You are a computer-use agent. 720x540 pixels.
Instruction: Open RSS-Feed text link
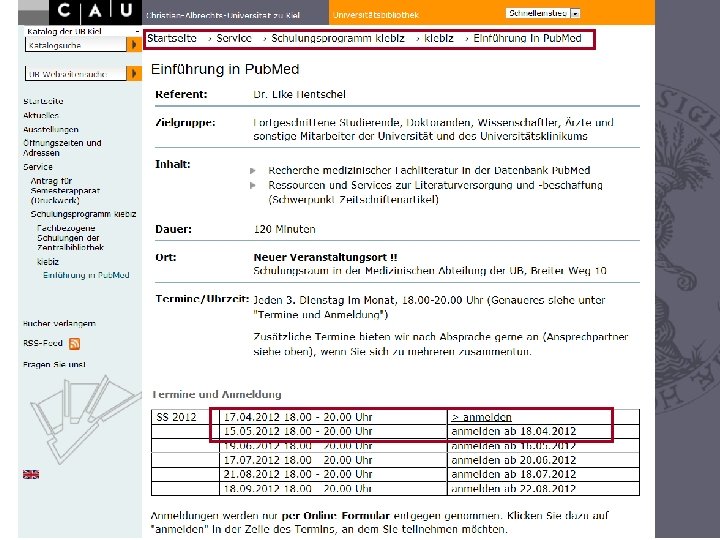click(x=43, y=343)
